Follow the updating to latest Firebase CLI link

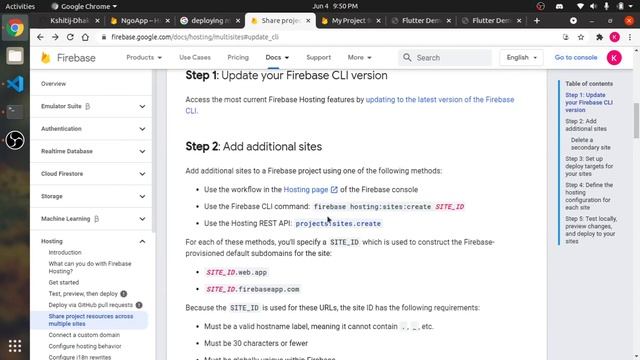[x=349, y=105]
